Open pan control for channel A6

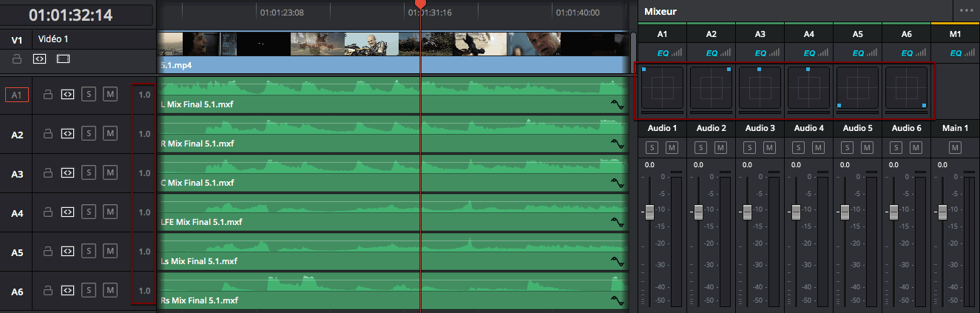coord(906,89)
